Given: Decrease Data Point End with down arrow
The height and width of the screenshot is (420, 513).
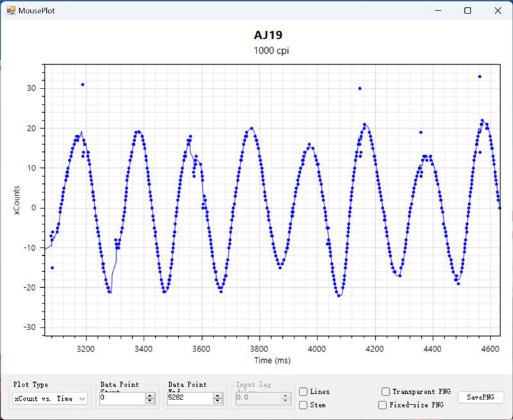Looking at the screenshot, I should tap(218, 401).
